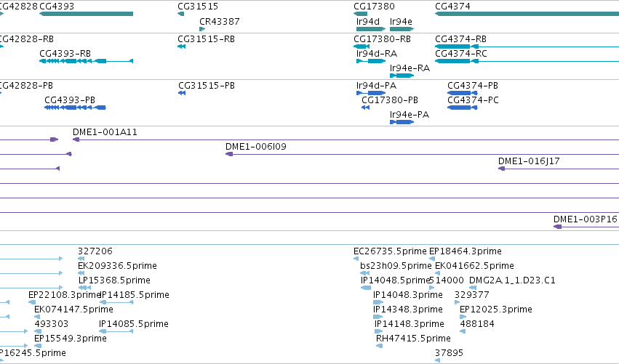The image size is (619, 364).
Task: Select the DME1-001A11 clone label
Action: point(105,132)
